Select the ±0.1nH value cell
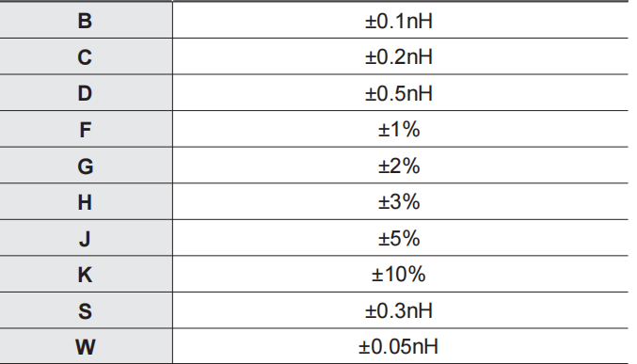 (400, 21)
